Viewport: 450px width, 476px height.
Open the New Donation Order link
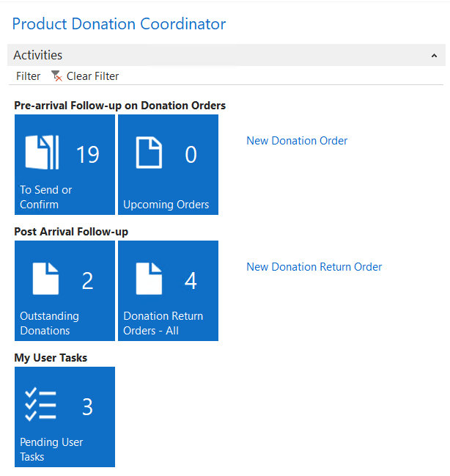pyautogui.click(x=297, y=141)
